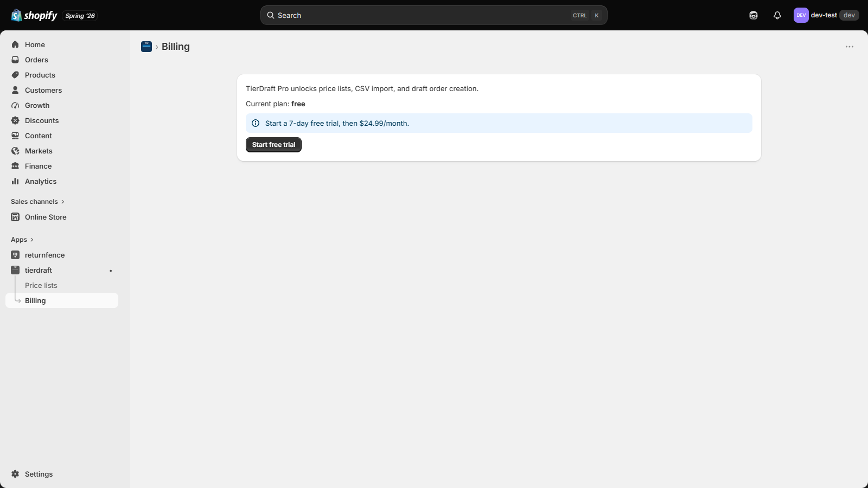
Task: Click the Home icon in sidebar
Action: coord(15,44)
